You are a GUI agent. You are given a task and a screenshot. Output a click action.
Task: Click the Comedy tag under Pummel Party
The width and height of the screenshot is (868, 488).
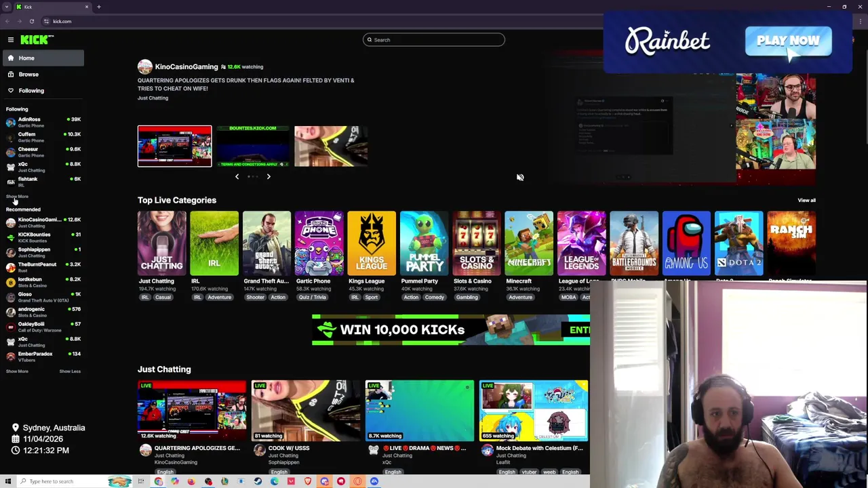[x=435, y=298]
